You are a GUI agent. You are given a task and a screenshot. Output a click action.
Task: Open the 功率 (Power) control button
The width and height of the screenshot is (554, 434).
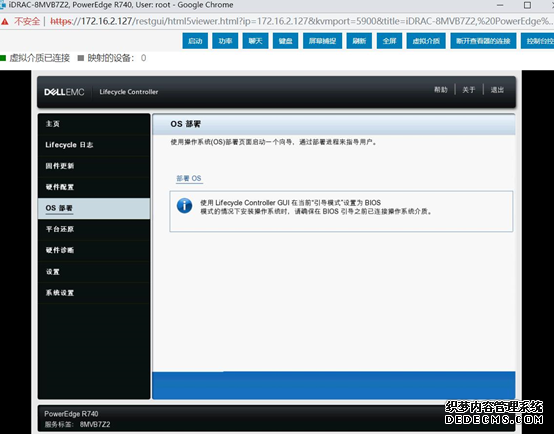point(225,41)
